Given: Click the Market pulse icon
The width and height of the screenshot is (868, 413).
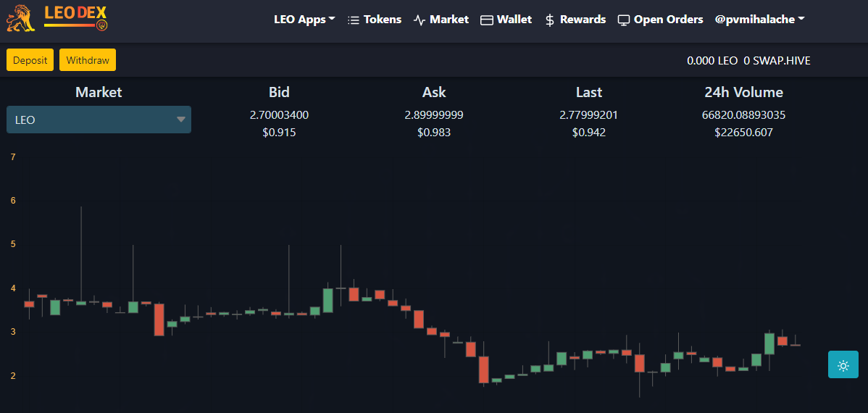Looking at the screenshot, I should 419,20.
